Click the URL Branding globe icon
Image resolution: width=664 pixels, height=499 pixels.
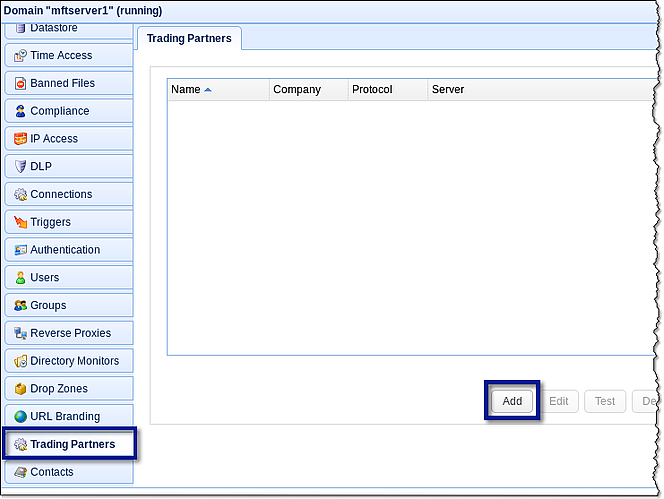(20, 417)
